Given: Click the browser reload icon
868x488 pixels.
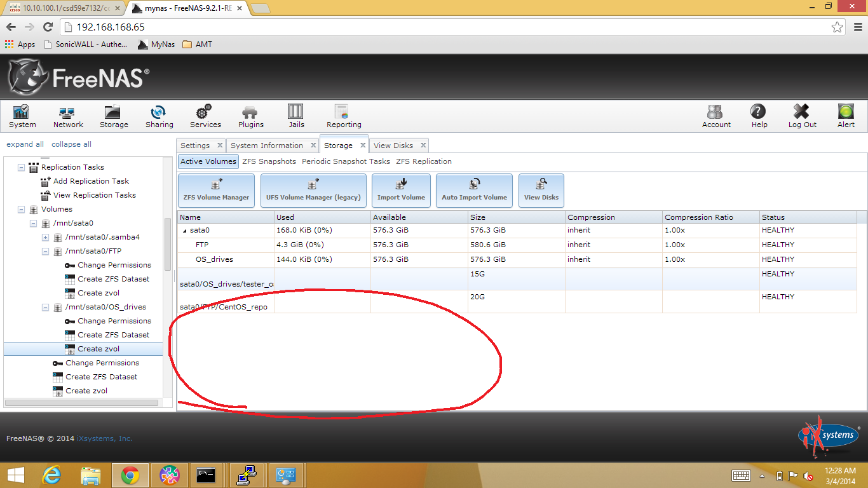Looking at the screenshot, I should pos(48,27).
